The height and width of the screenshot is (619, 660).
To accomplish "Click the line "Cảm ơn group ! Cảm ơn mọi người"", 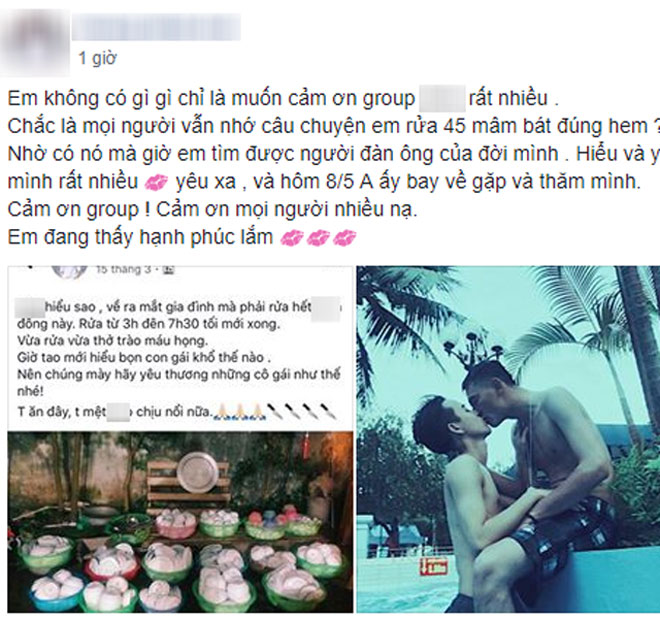I will 212,210.
